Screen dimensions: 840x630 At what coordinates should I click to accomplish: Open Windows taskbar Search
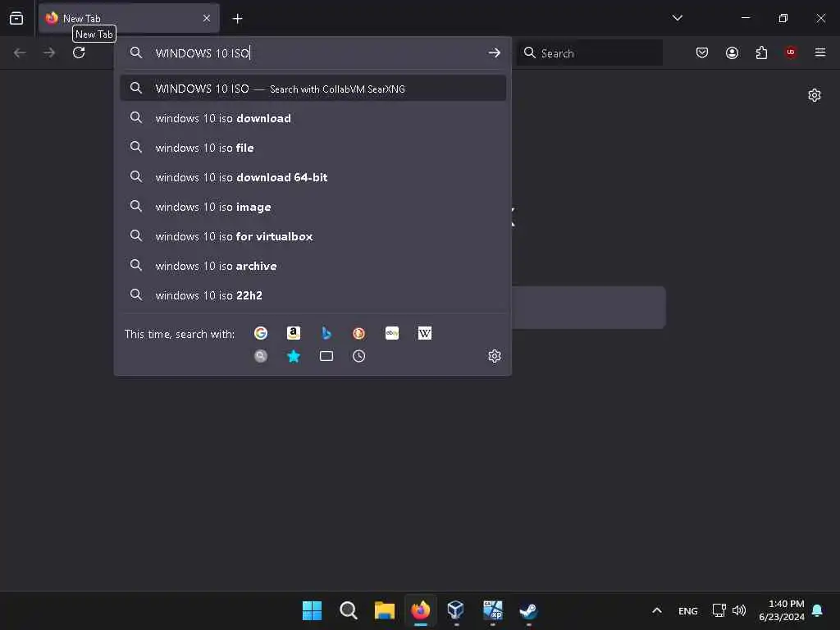pos(348,610)
